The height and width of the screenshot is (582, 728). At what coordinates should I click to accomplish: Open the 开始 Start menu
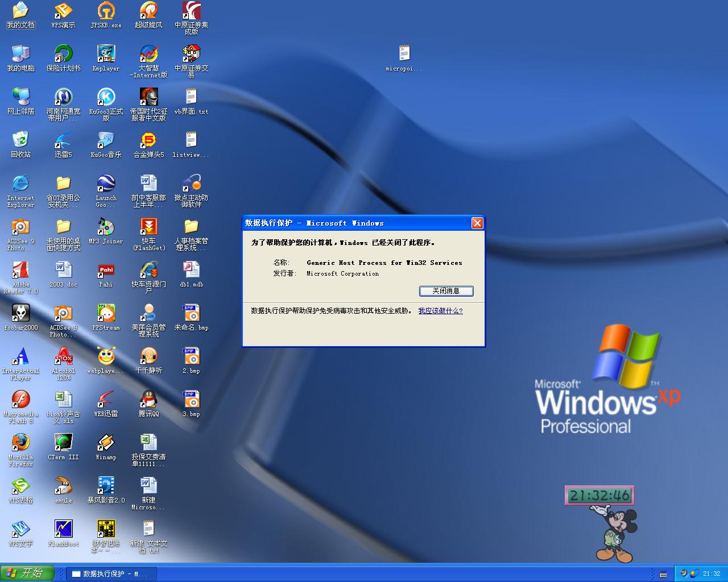27,573
